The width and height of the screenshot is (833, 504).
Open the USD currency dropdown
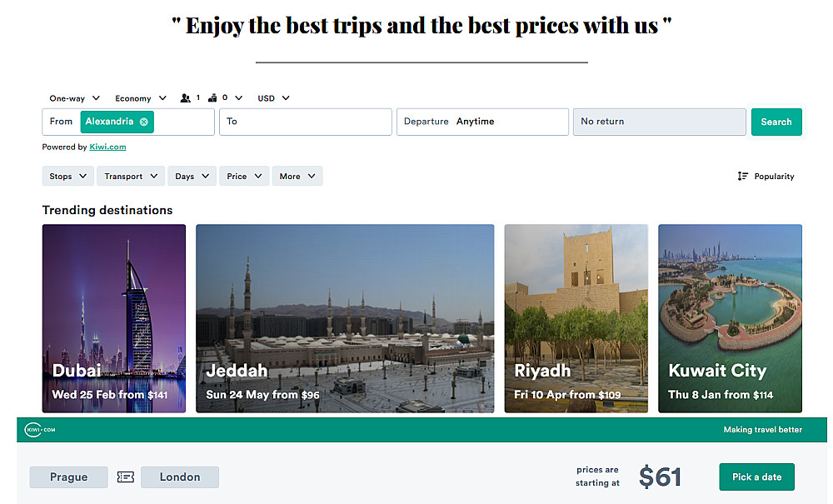273,98
